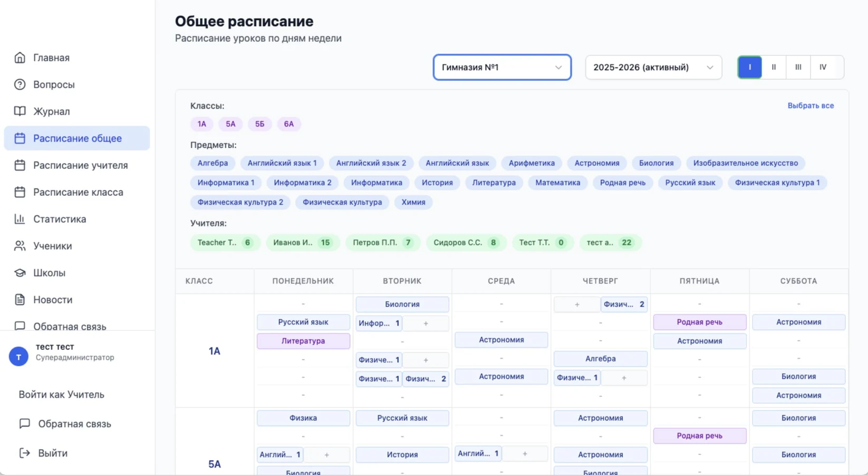Viewport: 868px width, 475px height.
Task: Toggle class filter chip 5Б
Action: point(259,124)
